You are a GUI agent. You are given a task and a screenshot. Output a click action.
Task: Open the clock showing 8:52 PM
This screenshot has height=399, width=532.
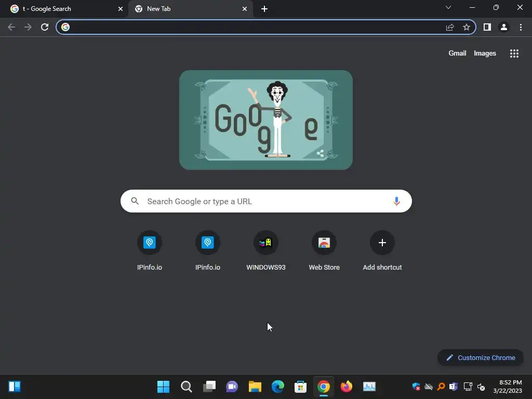(x=508, y=387)
